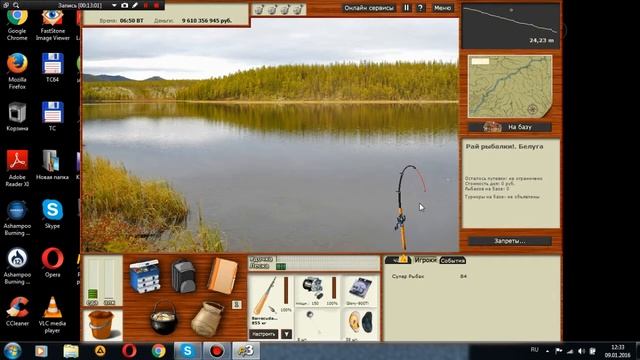Screen dimensions: 640x360
Task: Click the Настроить button
Action: pyautogui.click(x=264, y=334)
